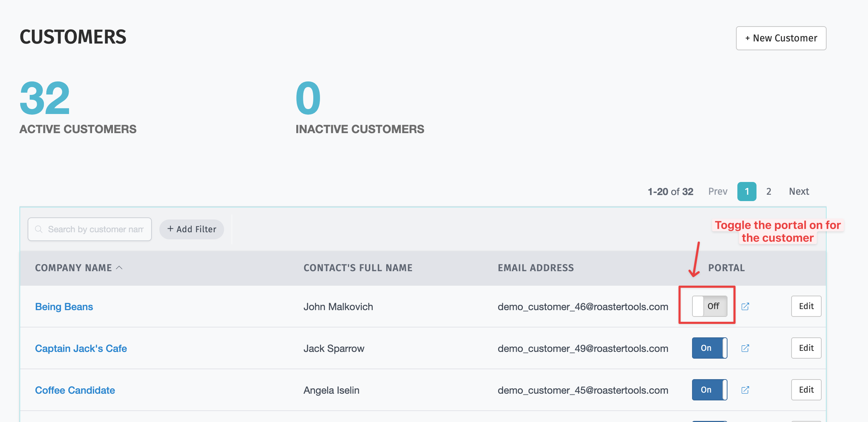The image size is (868, 422).
Task: Create a New Customer
Action: pos(781,38)
